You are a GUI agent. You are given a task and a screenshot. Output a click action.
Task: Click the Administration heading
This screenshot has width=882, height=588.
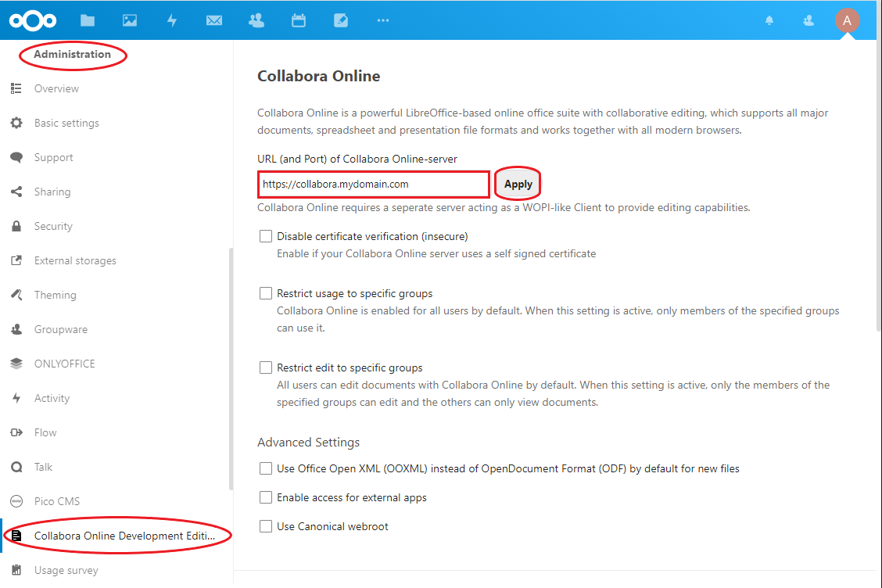coord(72,55)
